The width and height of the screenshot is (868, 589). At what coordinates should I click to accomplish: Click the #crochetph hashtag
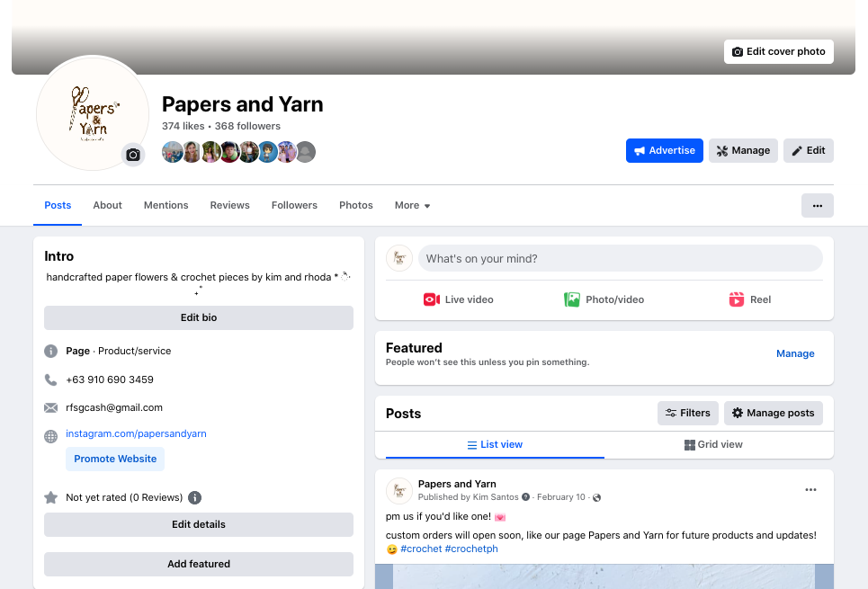click(x=471, y=549)
